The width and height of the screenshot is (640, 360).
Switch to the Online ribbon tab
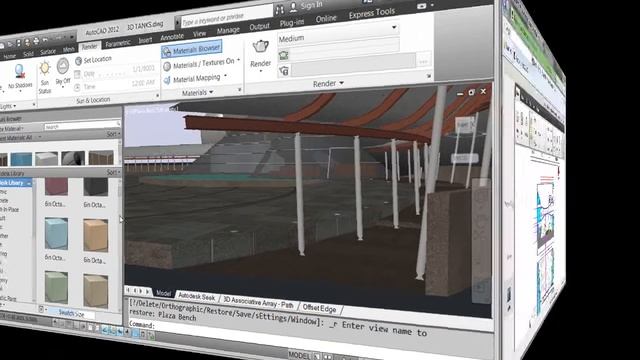(x=326, y=19)
